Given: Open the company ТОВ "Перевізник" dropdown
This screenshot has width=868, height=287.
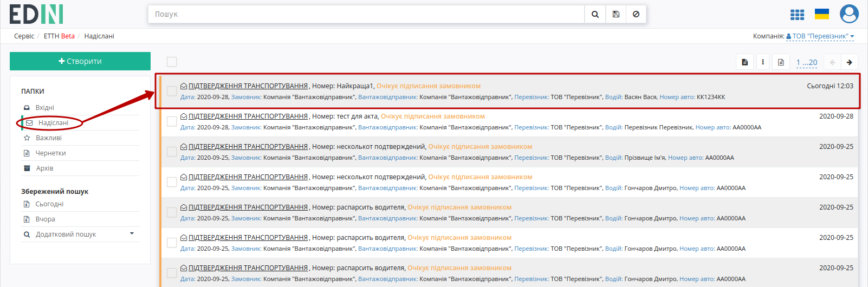Looking at the screenshot, I should pyautogui.click(x=820, y=36).
